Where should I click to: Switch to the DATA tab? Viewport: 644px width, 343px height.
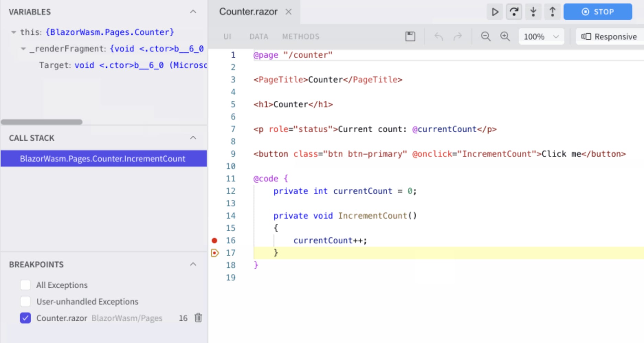258,36
